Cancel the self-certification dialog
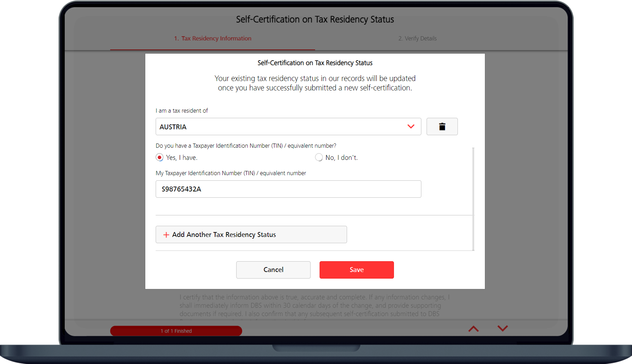The image size is (632, 364). pyautogui.click(x=273, y=270)
